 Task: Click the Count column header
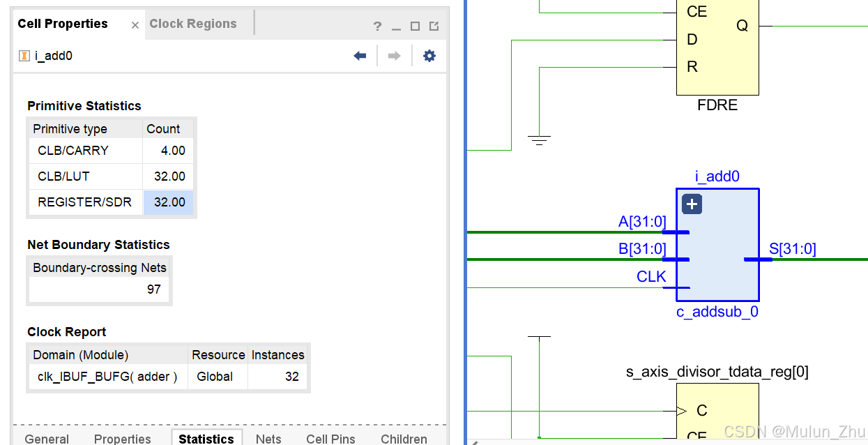click(x=167, y=128)
